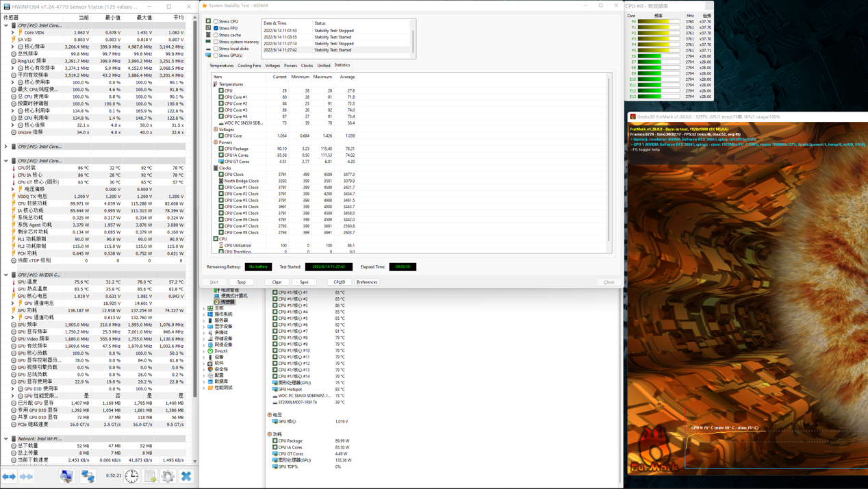The image size is (868, 489).
Task: Collapse GPU [#0] NVIDIA sensor group
Action: pos(6,275)
